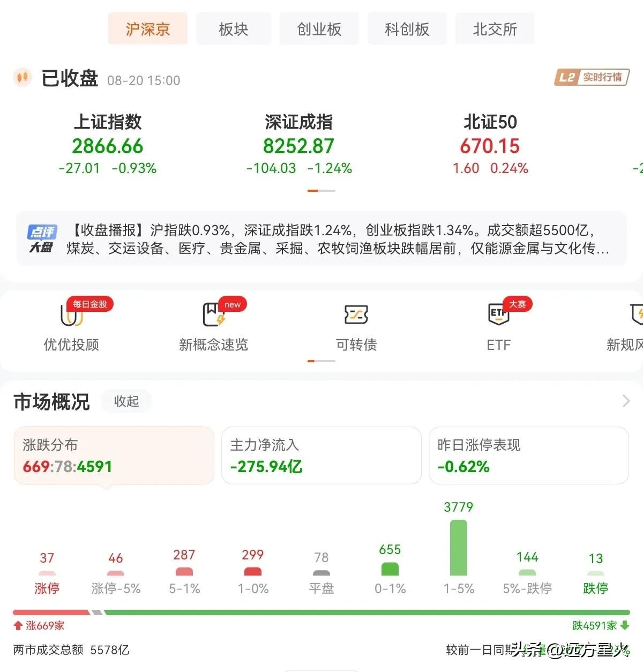Tap the 平盘 bar showing 78
This screenshot has width=643, height=672.
(322, 573)
